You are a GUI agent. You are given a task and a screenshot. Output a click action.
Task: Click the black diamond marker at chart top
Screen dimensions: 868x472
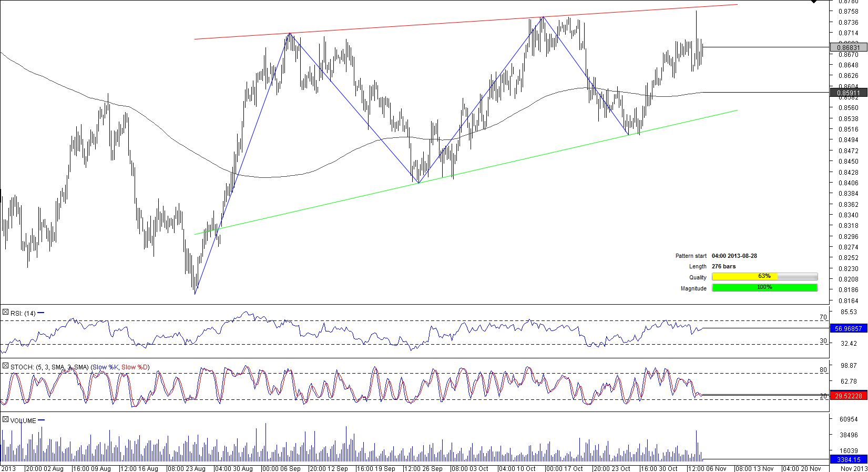(814, 2)
